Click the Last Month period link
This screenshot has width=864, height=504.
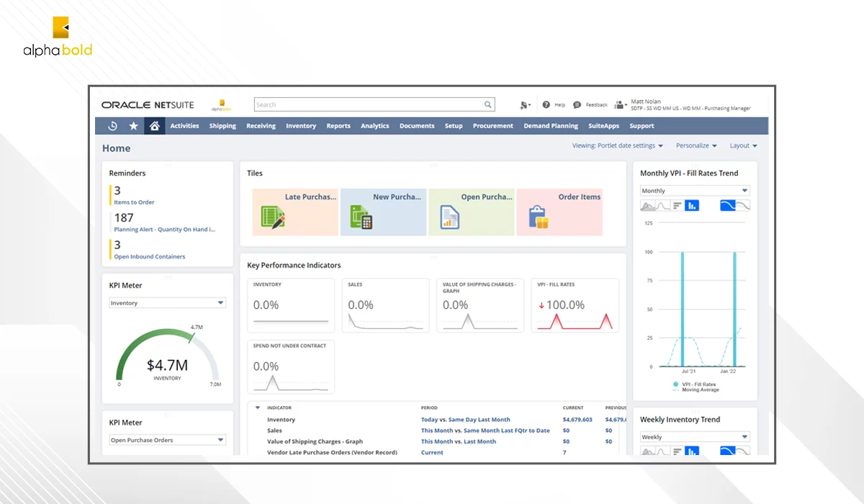coord(480,441)
